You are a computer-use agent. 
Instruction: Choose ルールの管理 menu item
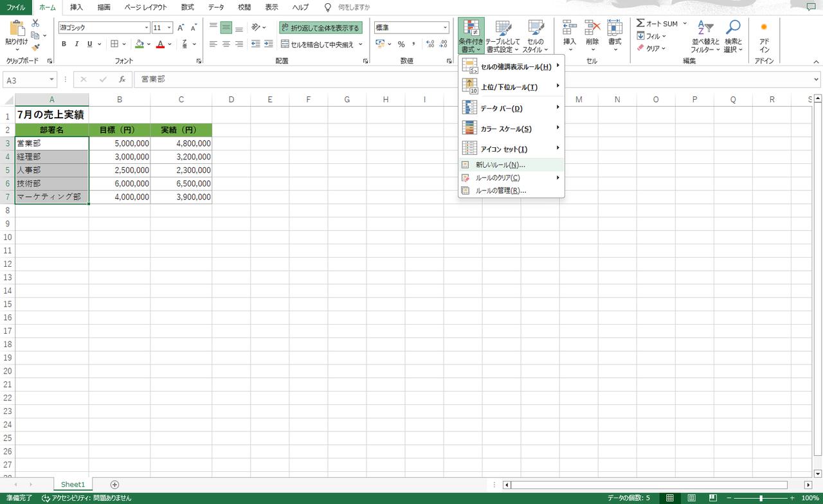[511, 190]
